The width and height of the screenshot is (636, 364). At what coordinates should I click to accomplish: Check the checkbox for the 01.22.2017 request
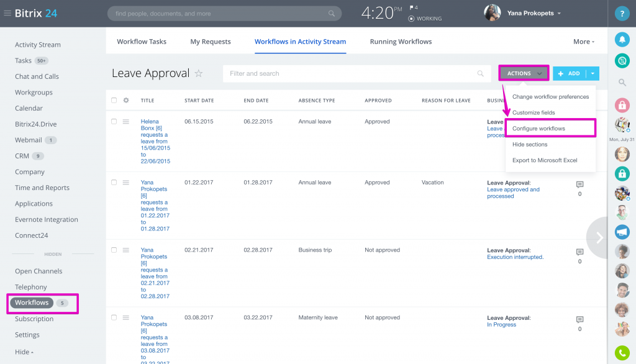(114, 183)
